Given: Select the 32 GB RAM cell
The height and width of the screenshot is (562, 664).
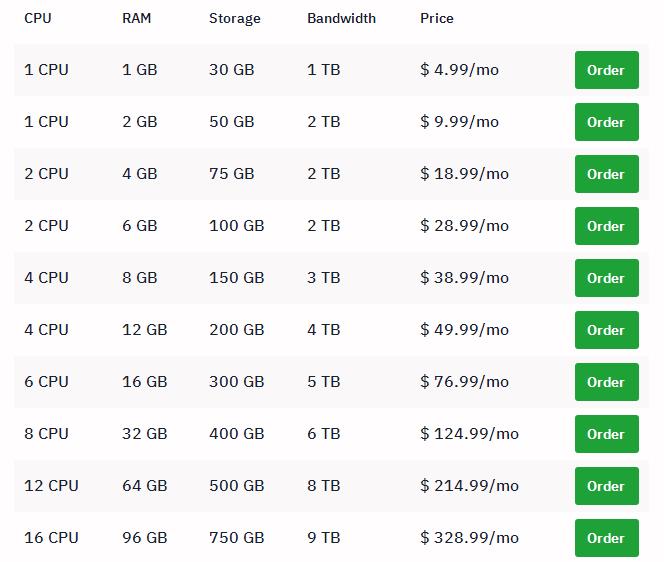Looking at the screenshot, I should 144,434.
